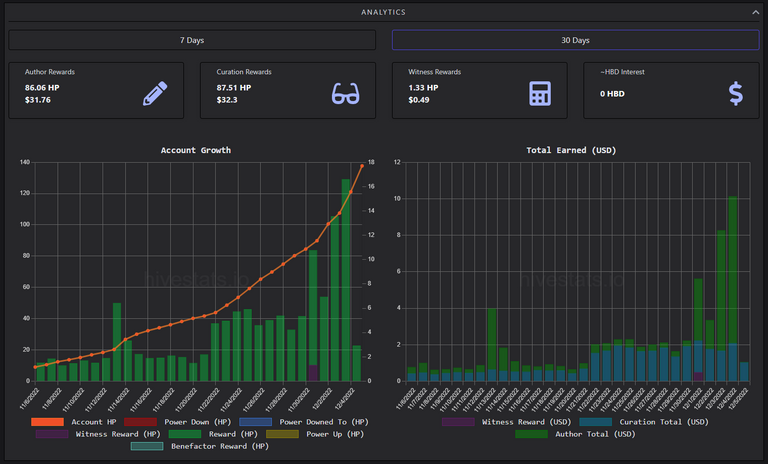The height and width of the screenshot is (464, 768).
Task: Click the Power Up (HP) legend label
Action: tap(335, 434)
